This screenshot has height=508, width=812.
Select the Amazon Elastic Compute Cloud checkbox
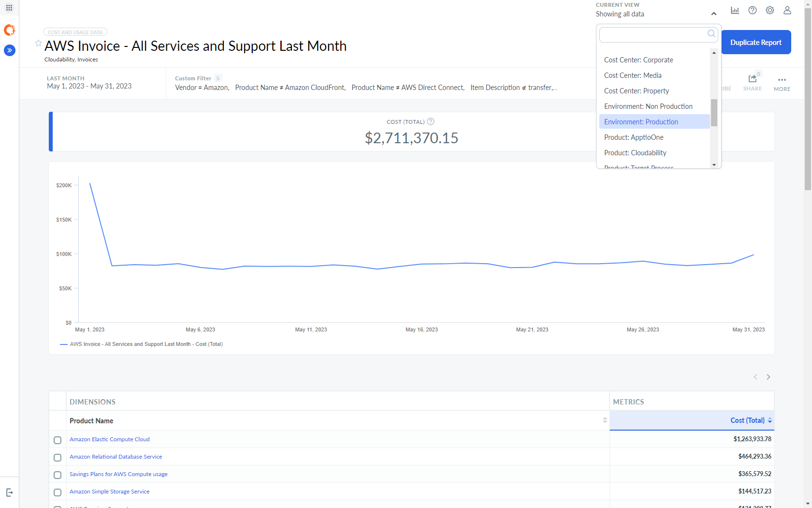tap(58, 440)
